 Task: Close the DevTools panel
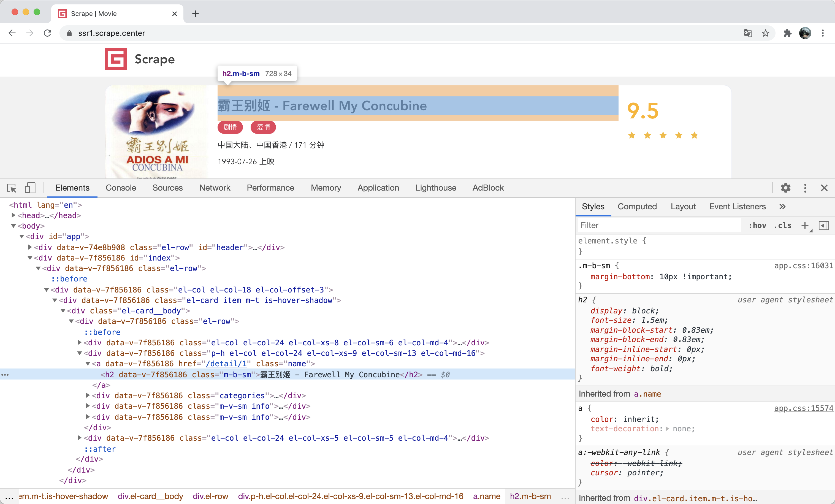point(824,188)
